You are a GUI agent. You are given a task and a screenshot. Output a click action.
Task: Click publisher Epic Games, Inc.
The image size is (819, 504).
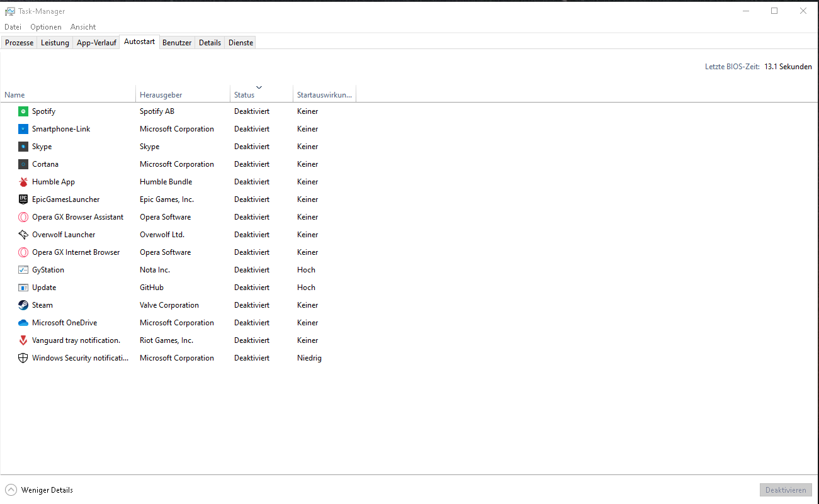167,199
